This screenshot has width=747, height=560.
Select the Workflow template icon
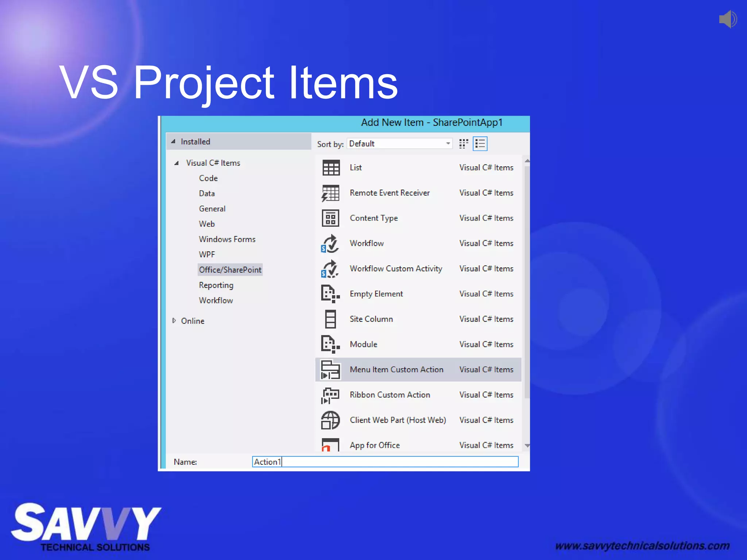click(x=330, y=244)
